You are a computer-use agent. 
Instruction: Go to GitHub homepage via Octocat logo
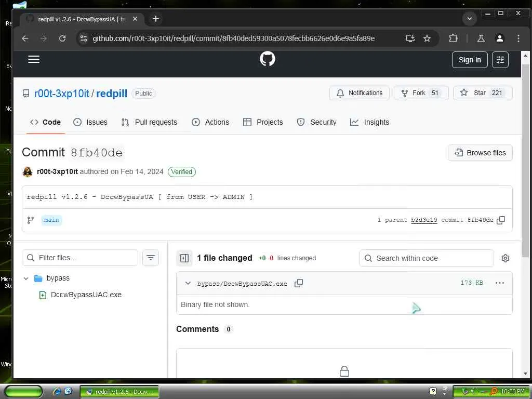pos(268,59)
